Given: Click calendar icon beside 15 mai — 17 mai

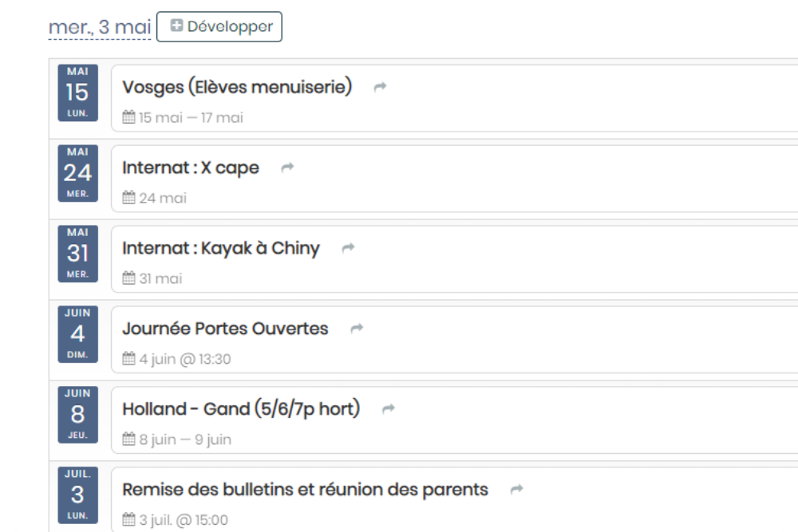Looking at the screenshot, I should point(128,117).
